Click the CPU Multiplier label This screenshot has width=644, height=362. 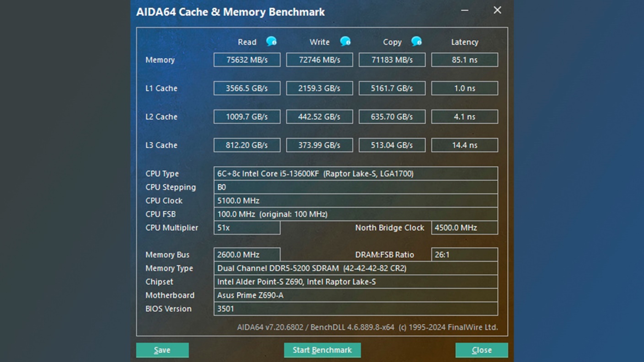pyautogui.click(x=172, y=228)
